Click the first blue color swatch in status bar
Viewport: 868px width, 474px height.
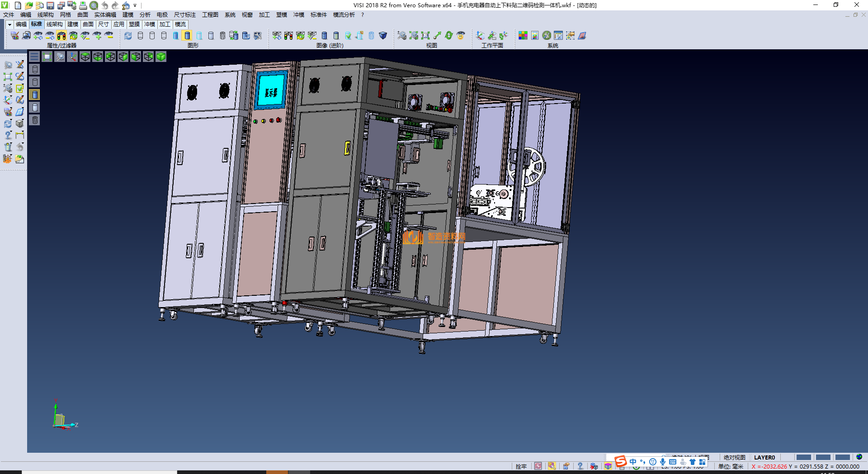(803, 457)
